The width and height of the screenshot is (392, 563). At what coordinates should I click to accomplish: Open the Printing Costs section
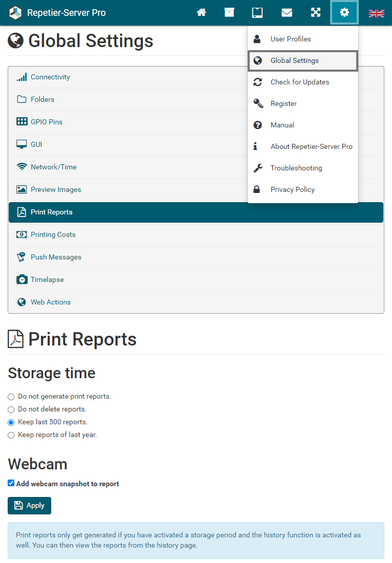[196, 235]
